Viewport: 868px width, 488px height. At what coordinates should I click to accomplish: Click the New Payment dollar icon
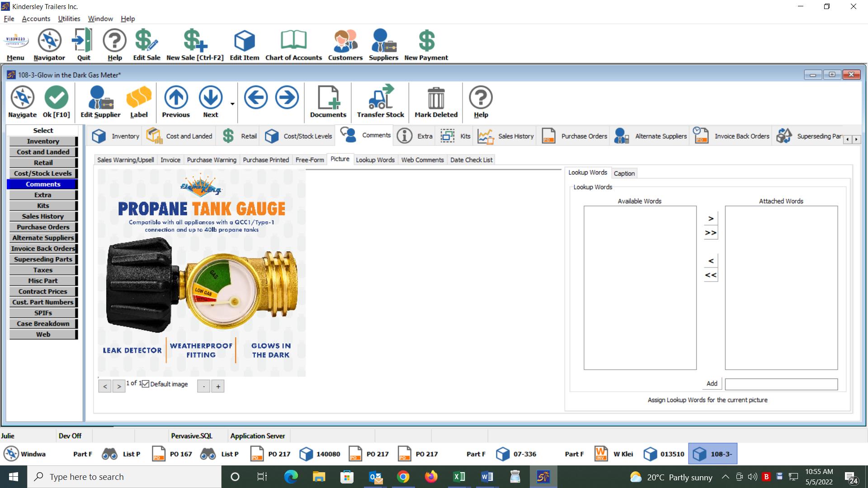coord(426,41)
